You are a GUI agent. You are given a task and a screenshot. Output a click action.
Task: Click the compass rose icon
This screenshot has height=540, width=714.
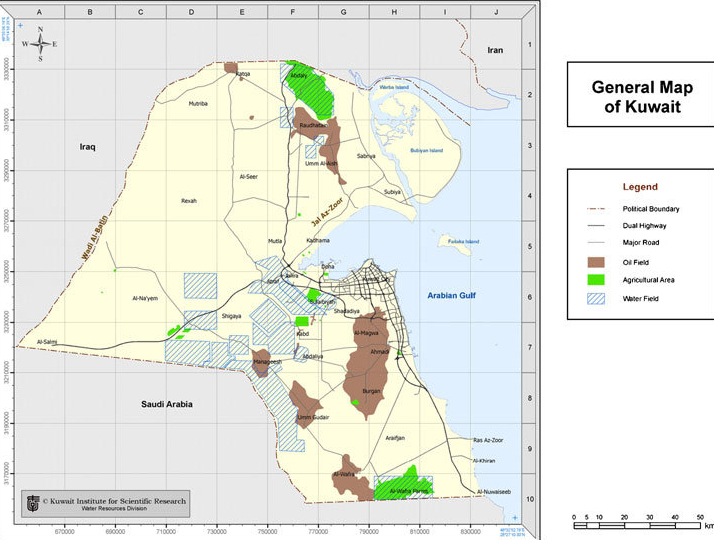pyautogui.click(x=40, y=44)
